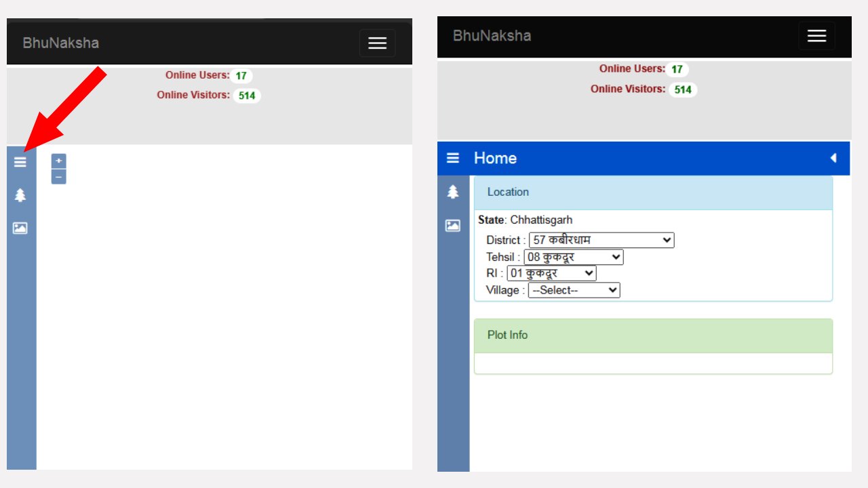This screenshot has width=868, height=488.
Task: Click the Home title in blue bar
Action: point(495,158)
